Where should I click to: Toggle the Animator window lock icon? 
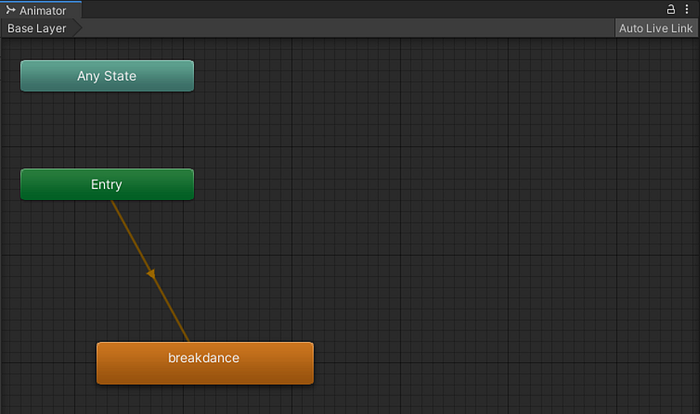coord(671,10)
